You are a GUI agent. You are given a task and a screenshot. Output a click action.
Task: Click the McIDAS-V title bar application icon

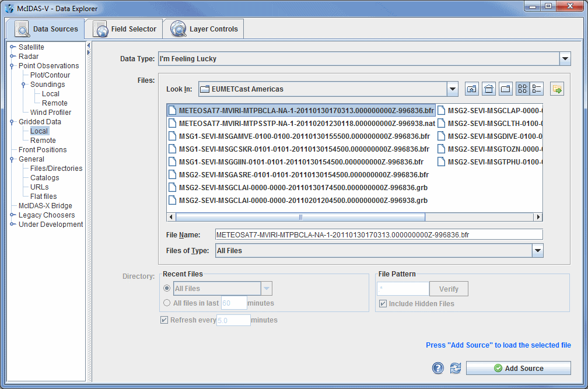coord(9,8)
